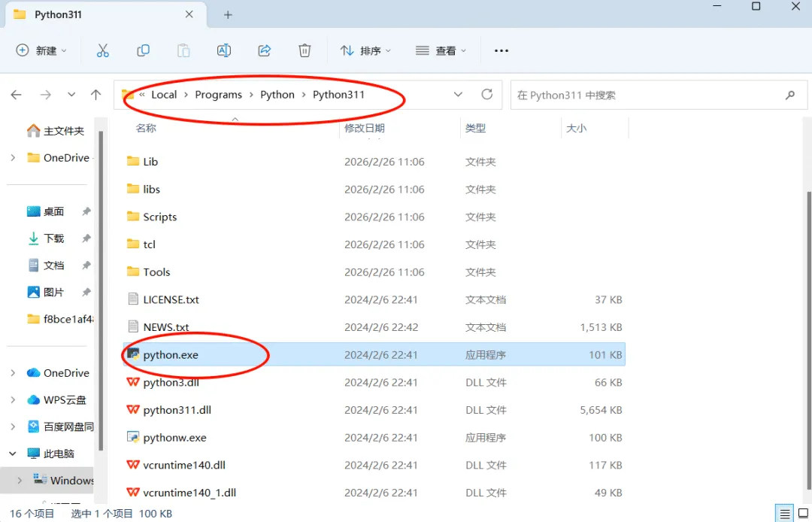The image size is (812, 522).
Task: Select the NEWS.txt file
Action: pyautogui.click(x=374, y=327)
